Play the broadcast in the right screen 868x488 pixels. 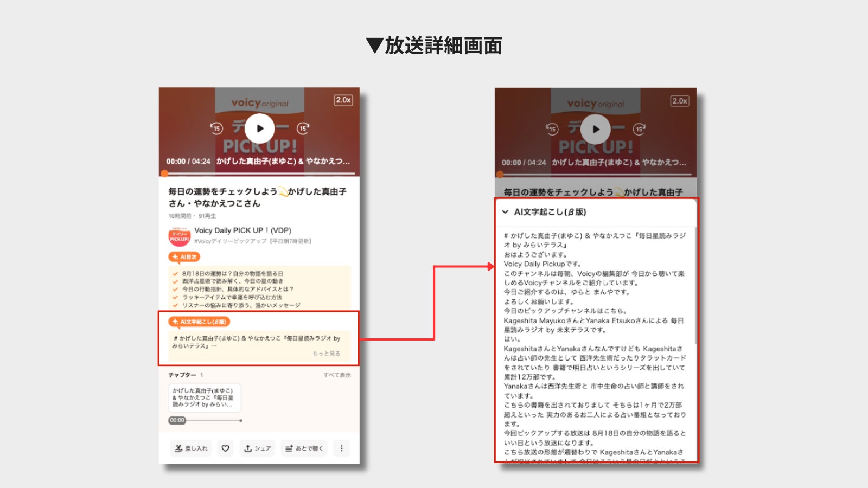click(596, 129)
